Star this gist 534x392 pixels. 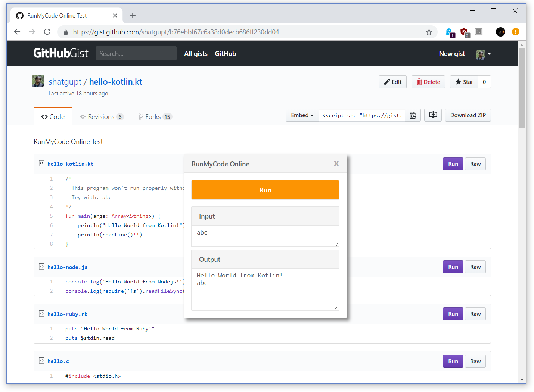(x=464, y=82)
